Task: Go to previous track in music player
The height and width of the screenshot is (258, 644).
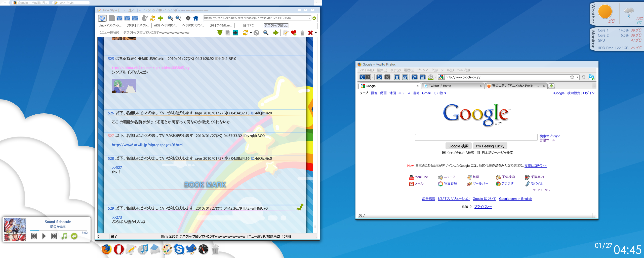Action: tap(34, 236)
